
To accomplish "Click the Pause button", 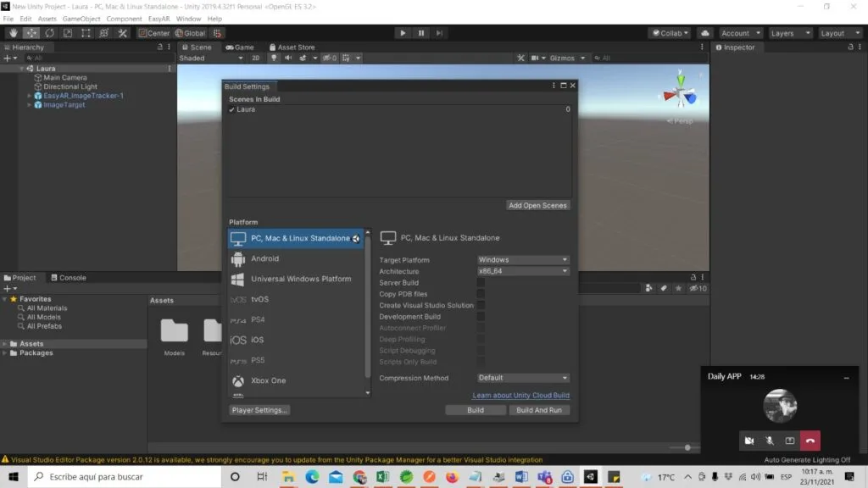I will (420, 33).
